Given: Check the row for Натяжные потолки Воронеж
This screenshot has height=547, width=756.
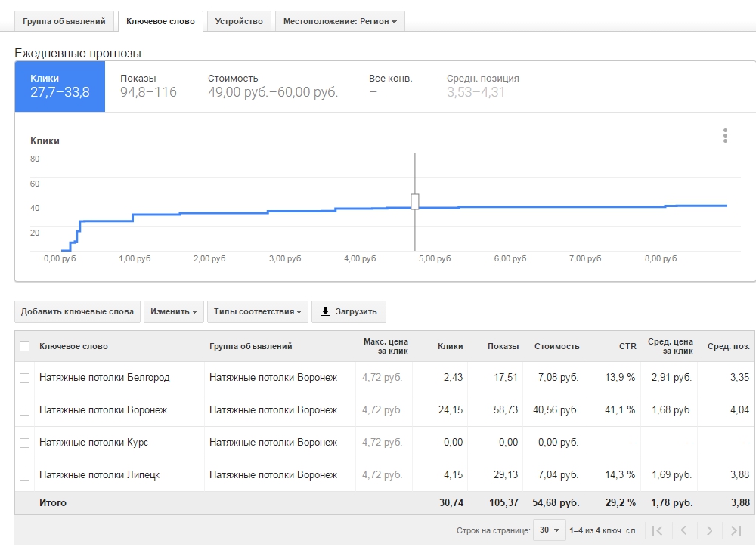Looking at the screenshot, I should (23, 409).
